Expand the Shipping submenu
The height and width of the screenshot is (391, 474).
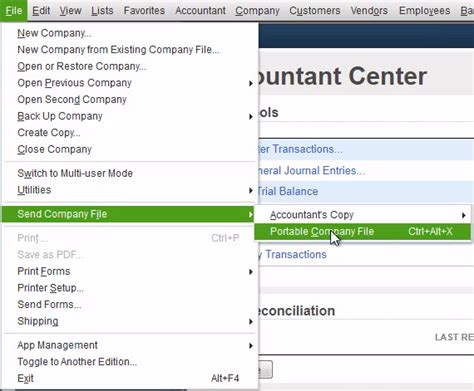(129, 321)
